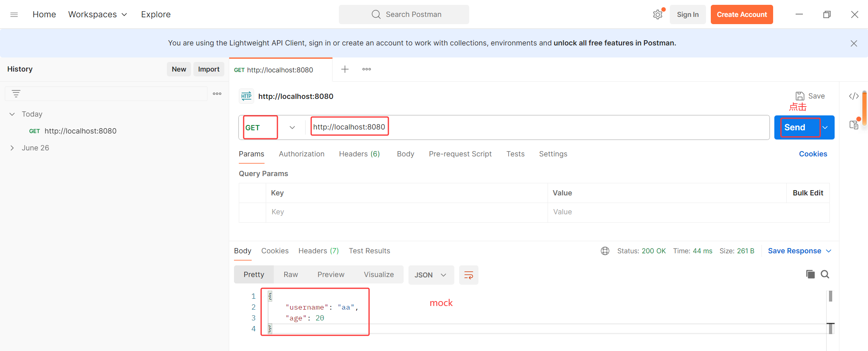Go to Home in top navigation
Image resolution: width=868 pixels, height=351 pixels.
[x=44, y=14]
